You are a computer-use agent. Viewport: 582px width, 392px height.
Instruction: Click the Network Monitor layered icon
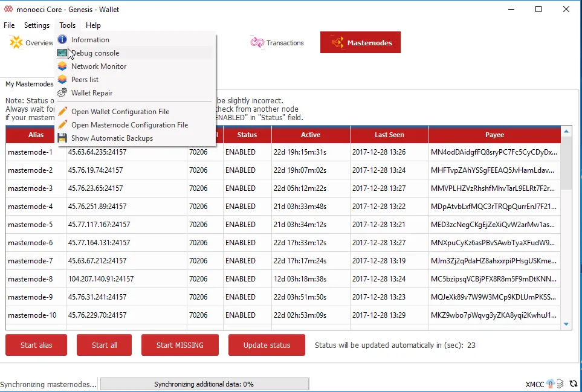point(62,66)
